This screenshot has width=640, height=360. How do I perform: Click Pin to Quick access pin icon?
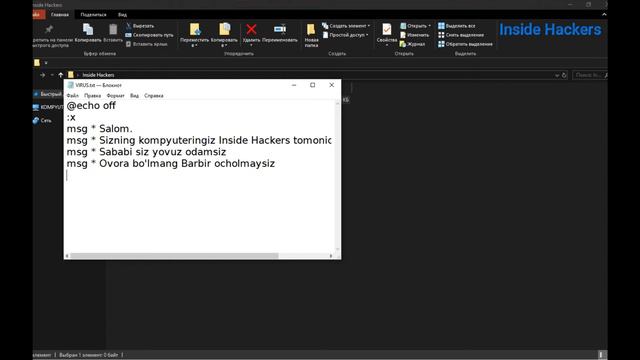(x=49, y=29)
